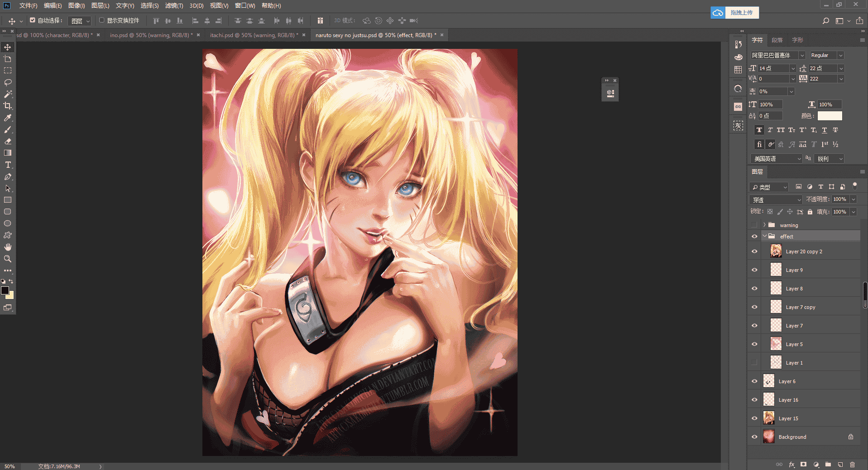Enable show transform controls checkbox

[x=102, y=20]
